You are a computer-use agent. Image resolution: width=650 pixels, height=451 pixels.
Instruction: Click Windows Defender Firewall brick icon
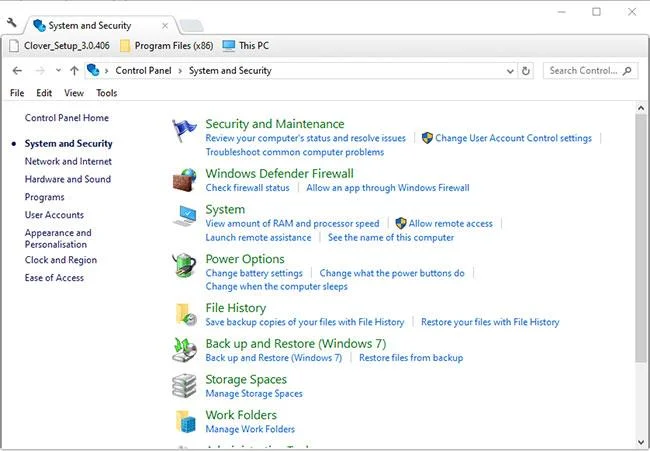[x=184, y=180]
